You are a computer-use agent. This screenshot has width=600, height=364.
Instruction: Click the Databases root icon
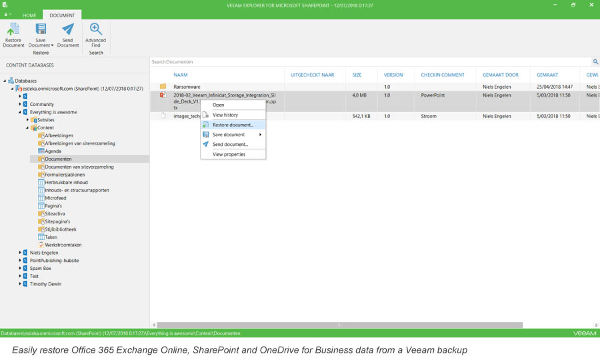pos(11,81)
